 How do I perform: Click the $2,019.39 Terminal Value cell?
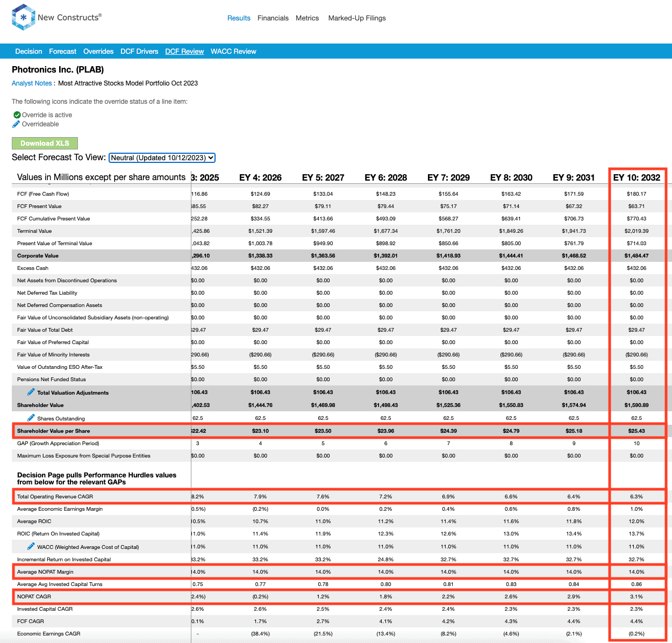[x=637, y=231]
